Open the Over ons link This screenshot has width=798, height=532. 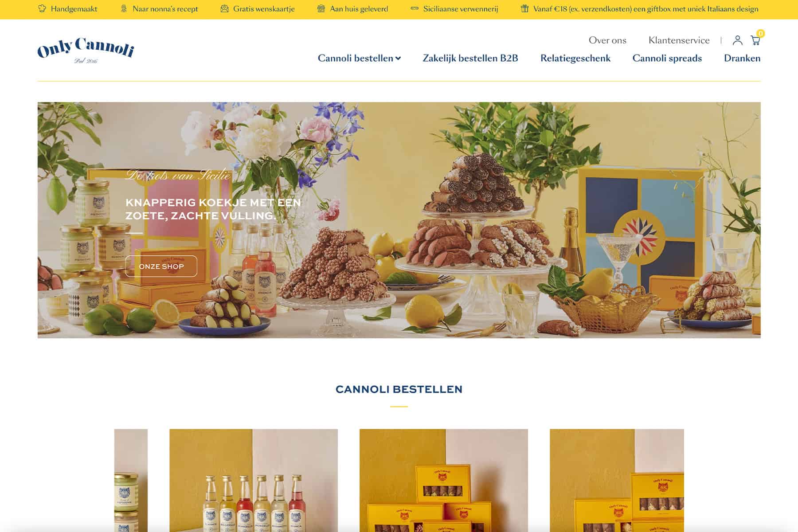[607, 40]
